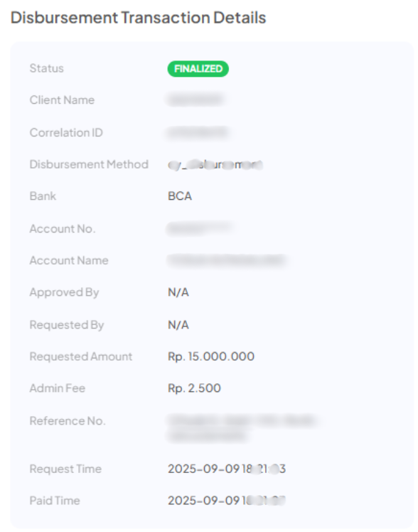Click the Request Time timestamp value
The width and height of the screenshot is (418, 532).
[227, 469]
